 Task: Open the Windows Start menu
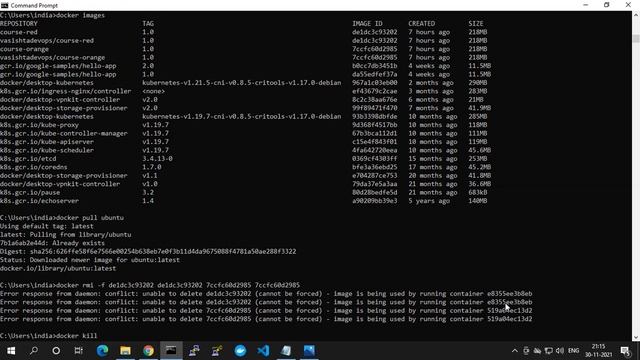point(11,351)
